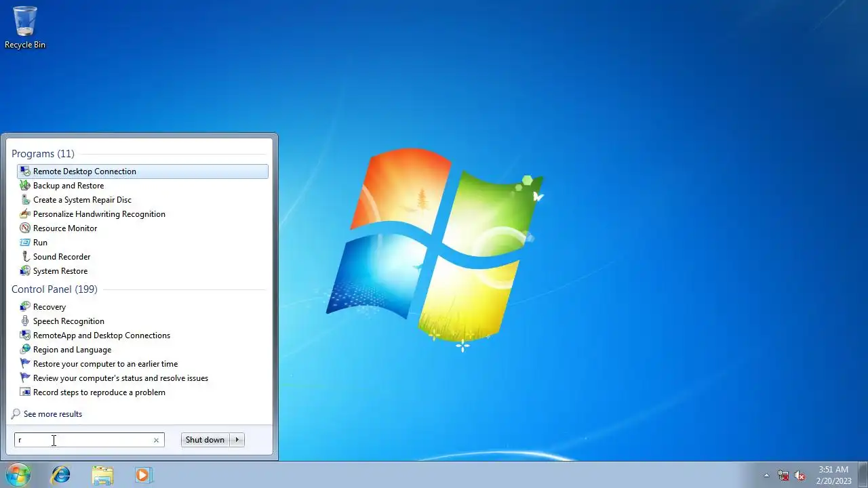Select the Sound Recorder text
868x488 pixels.
62,257
